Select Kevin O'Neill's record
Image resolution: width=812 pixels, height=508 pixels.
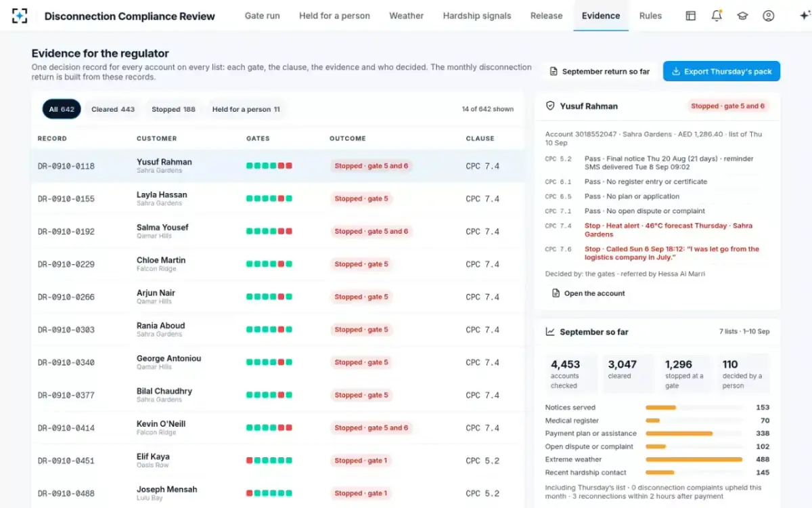[277, 427]
